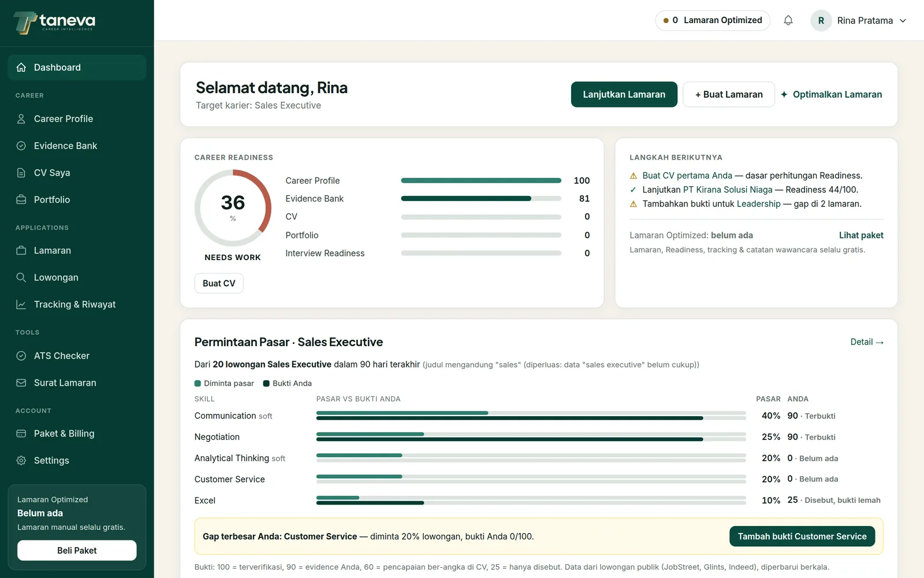Expand the Rina Pratama account chevron
Viewport: 924px width, 578px height.
point(903,21)
